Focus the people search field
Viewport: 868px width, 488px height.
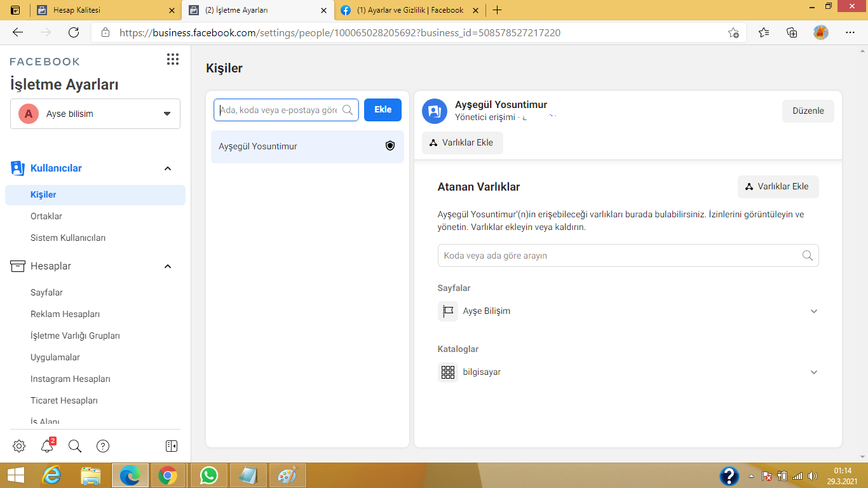coord(286,110)
